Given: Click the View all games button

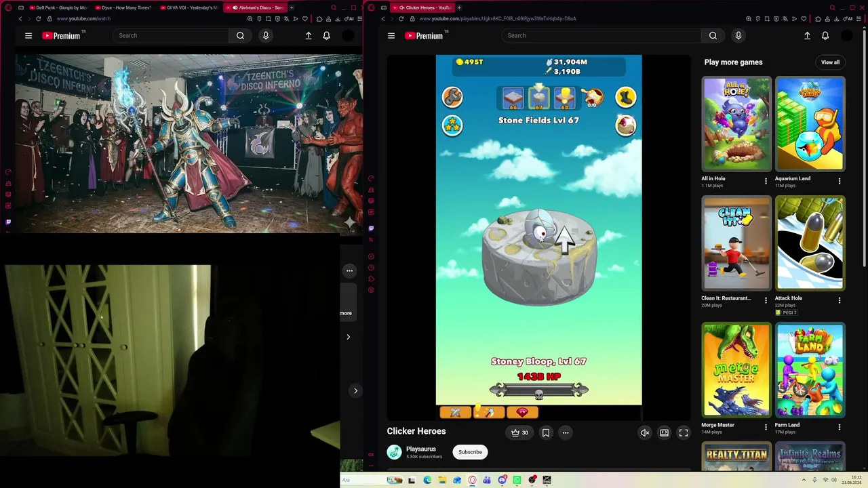Looking at the screenshot, I should coord(830,62).
